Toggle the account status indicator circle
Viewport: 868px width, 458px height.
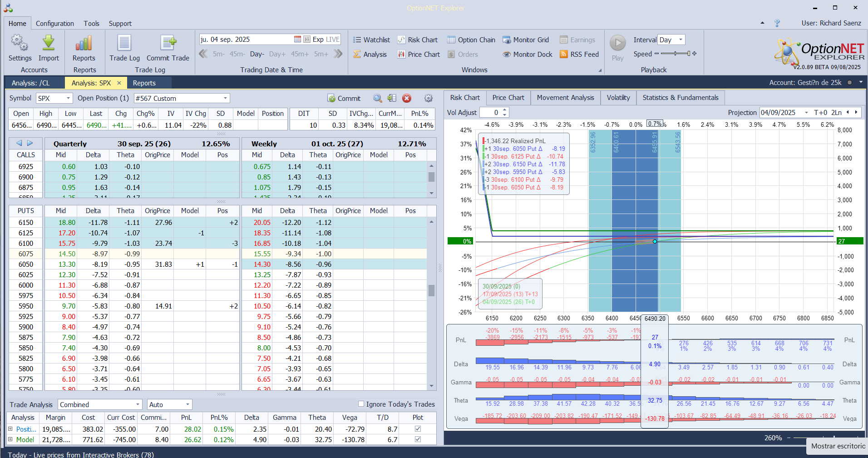pyautogui.click(x=849, y=83)
